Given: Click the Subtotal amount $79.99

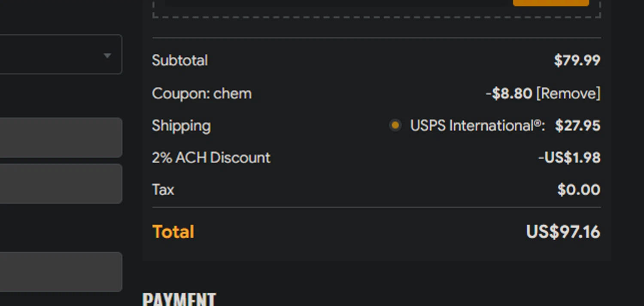Looking at the screenshot, I should (577, 61).
